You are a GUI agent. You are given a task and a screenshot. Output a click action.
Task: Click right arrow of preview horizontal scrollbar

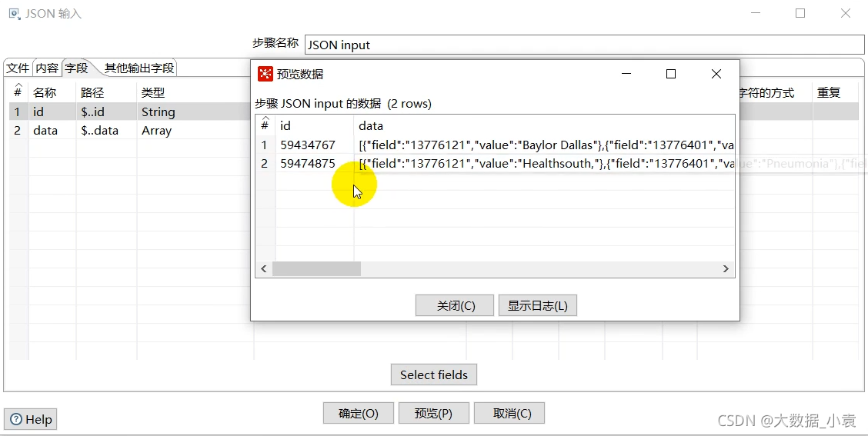tap(726, 269)
